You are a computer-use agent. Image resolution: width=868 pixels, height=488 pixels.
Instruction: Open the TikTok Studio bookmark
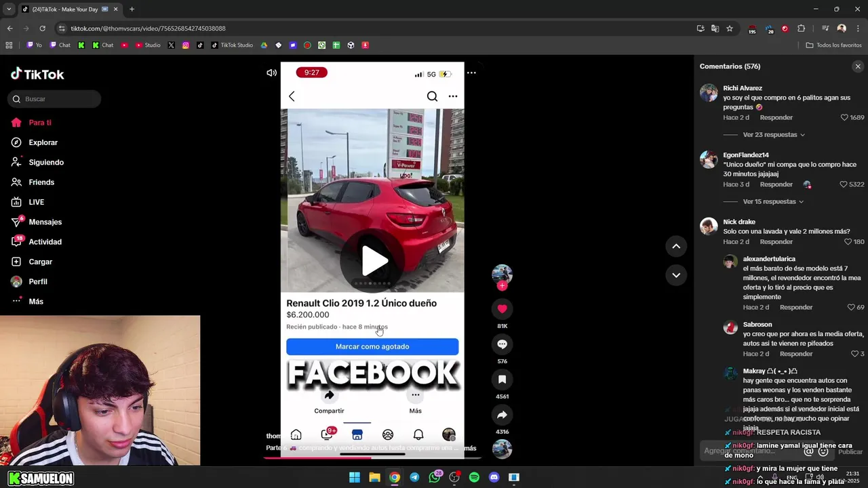point(232,45)
